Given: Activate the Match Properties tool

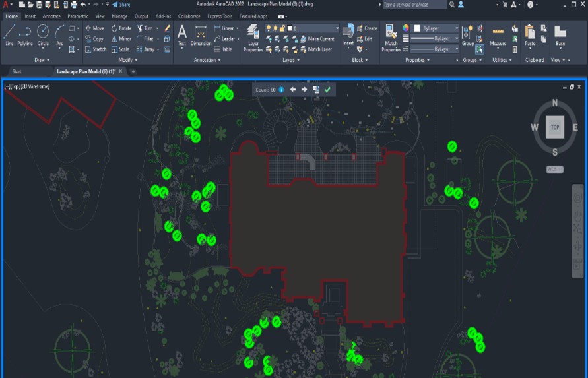Looking at the screenshot, I should [391, 38].
